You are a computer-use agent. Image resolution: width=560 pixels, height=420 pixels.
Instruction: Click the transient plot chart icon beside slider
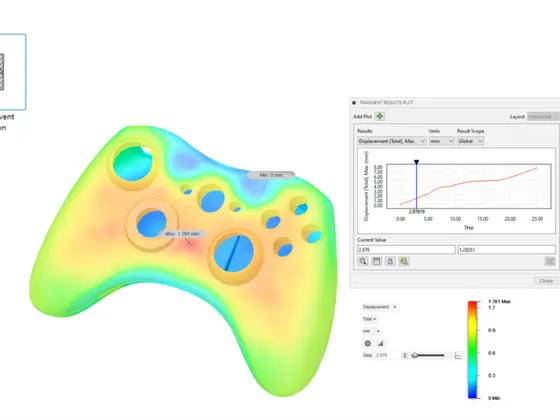pyautogui.click(x=458, y=355)
